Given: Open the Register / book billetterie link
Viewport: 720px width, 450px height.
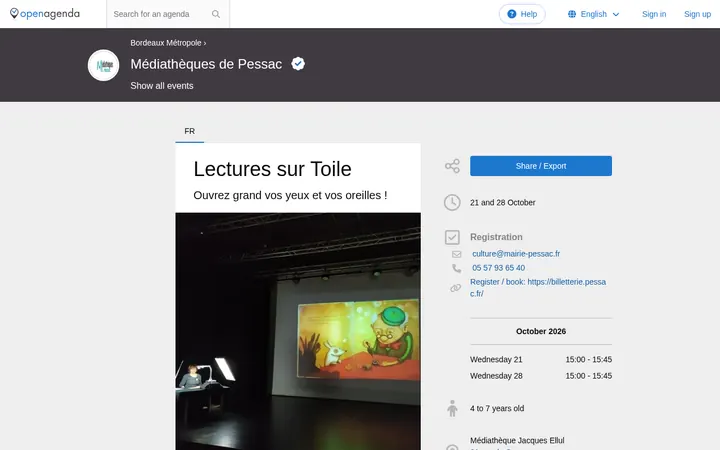Looking at the screenshot, I should click(538, 288).
